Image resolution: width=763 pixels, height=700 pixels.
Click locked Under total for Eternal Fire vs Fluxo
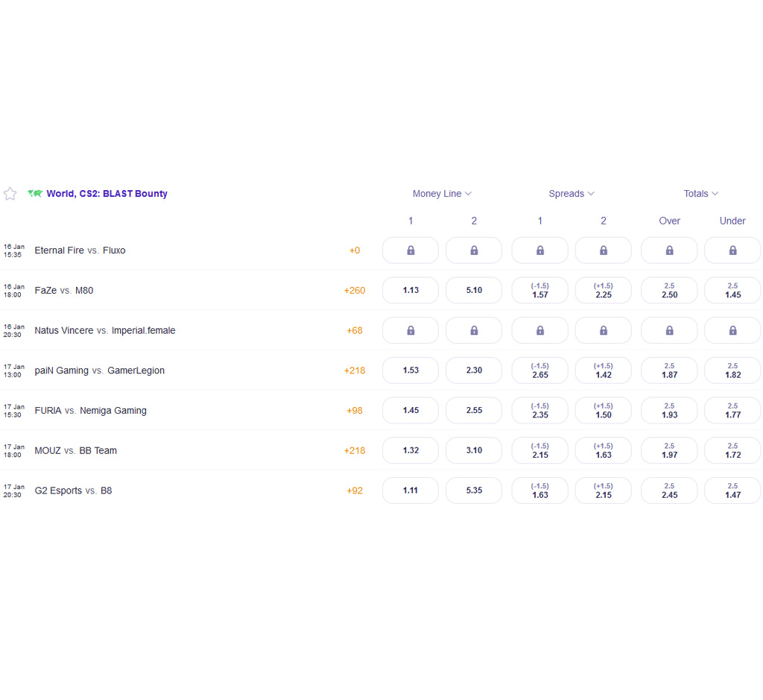tap(732, 250)
